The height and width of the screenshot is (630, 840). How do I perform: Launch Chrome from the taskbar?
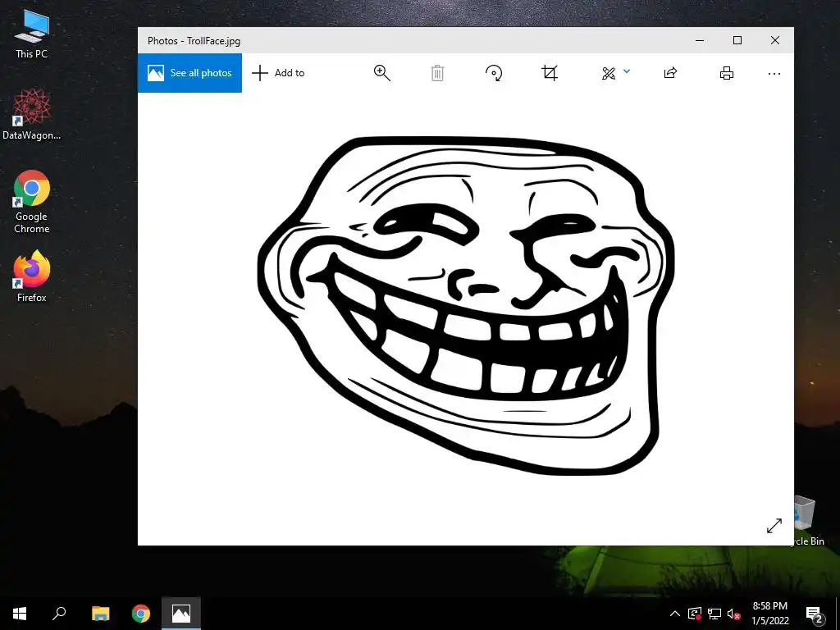pos(141,614)
